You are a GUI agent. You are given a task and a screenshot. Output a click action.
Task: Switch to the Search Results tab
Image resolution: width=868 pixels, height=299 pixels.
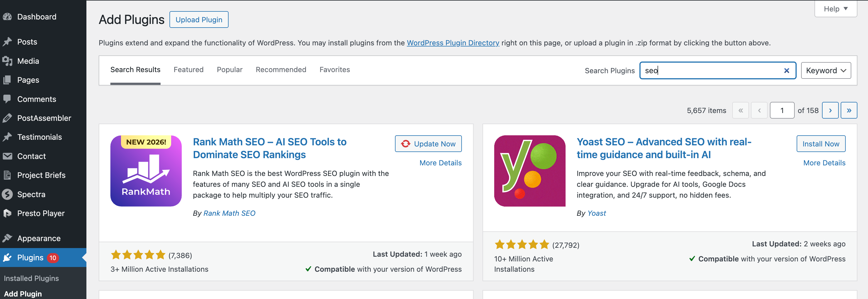(135, 70)
